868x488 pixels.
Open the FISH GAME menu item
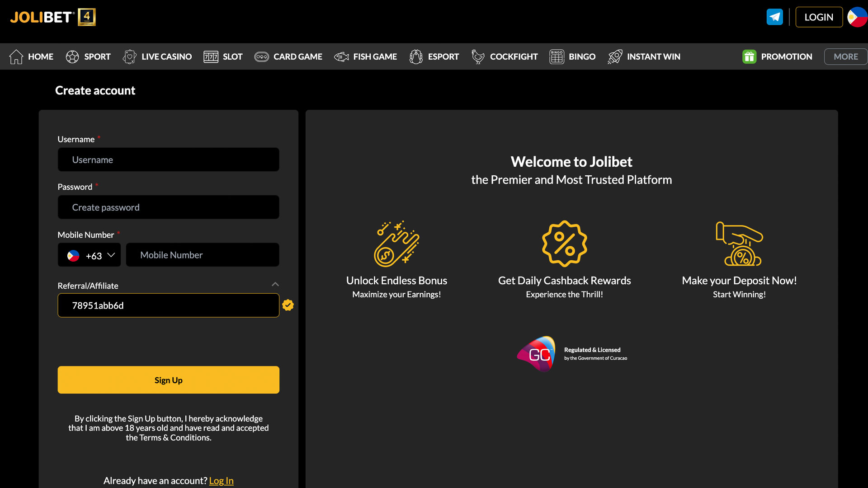point(375,56)
